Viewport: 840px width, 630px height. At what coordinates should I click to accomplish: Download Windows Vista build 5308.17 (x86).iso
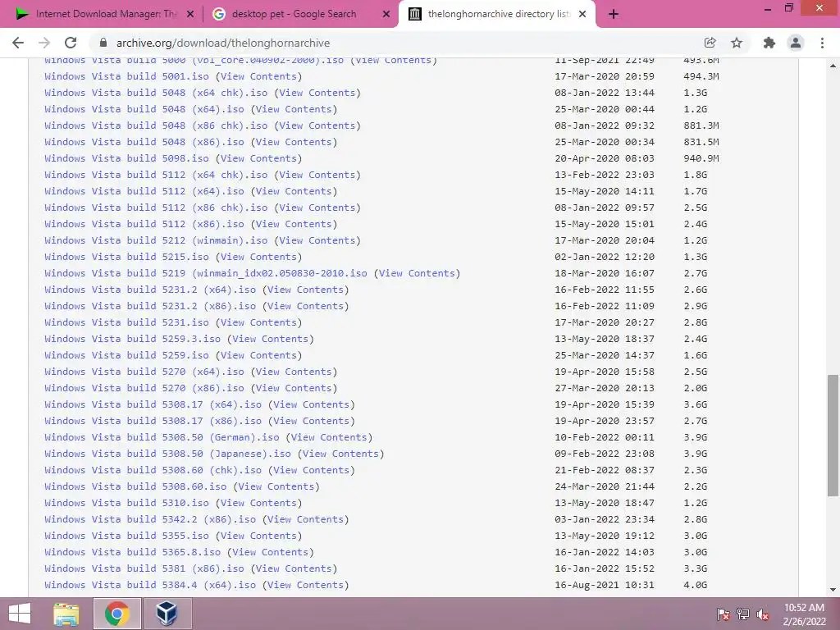pyautogui.click(x=153, y=421)
